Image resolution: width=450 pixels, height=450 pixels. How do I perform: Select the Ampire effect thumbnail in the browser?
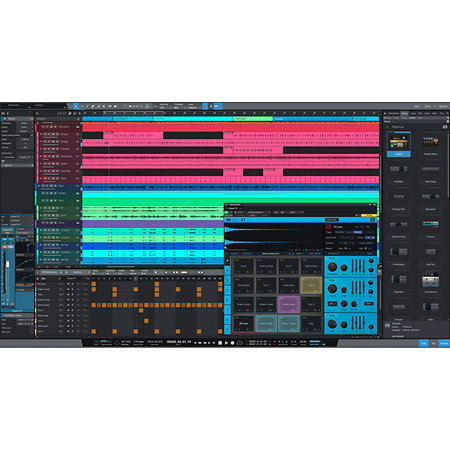click(399, 144)
